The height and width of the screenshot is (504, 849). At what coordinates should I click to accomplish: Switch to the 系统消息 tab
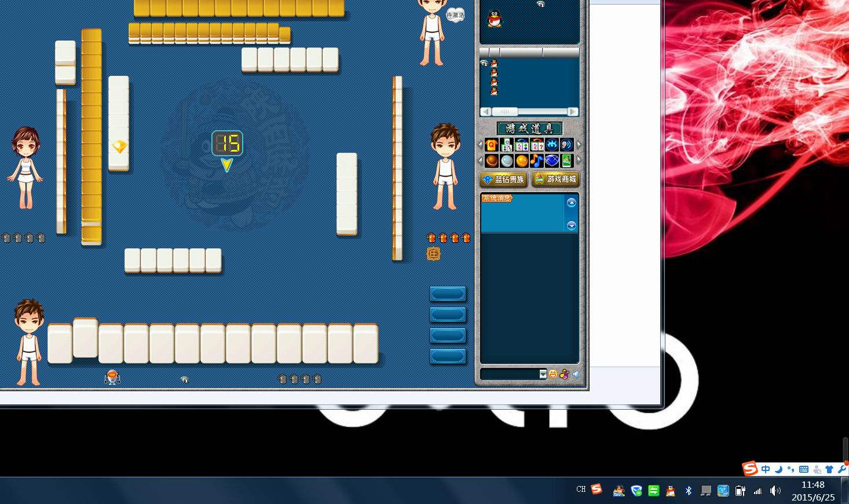point(497,198)
